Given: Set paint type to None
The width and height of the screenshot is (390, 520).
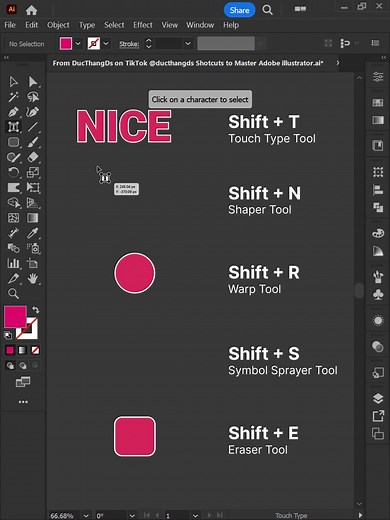Looking at the screenshot, I should [x=35, y=350].
